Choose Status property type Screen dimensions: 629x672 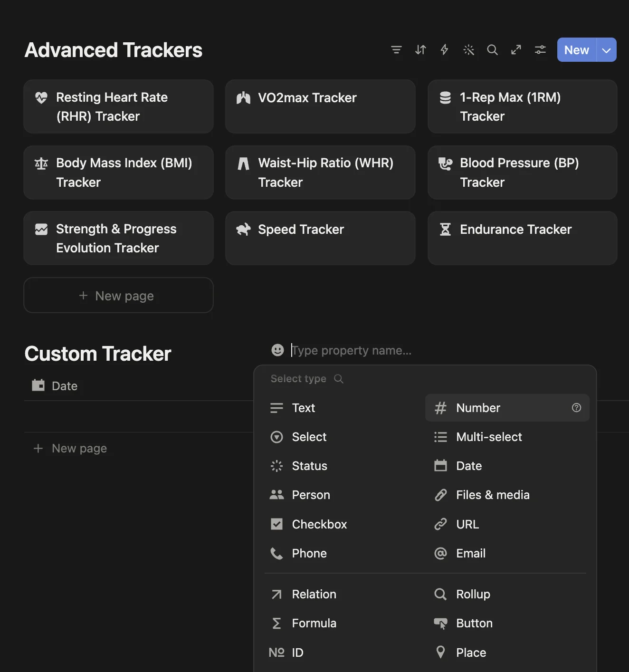click(x=344, y=466)
